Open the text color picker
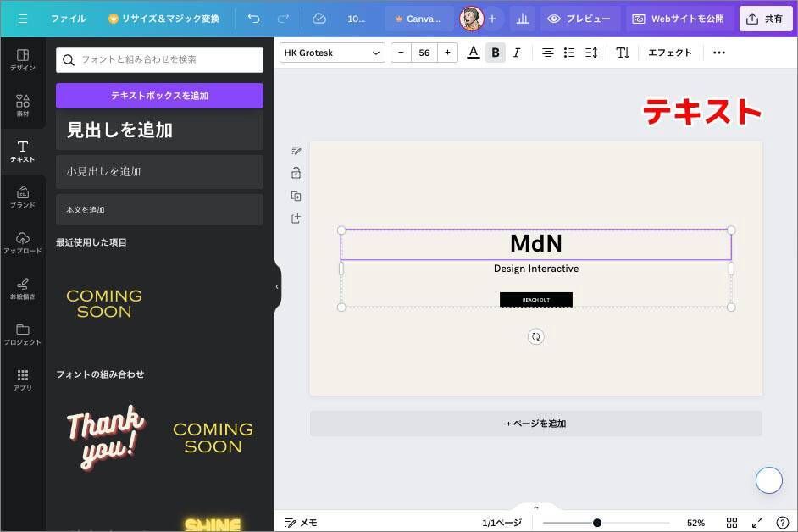798x532 pixels. 474,53
